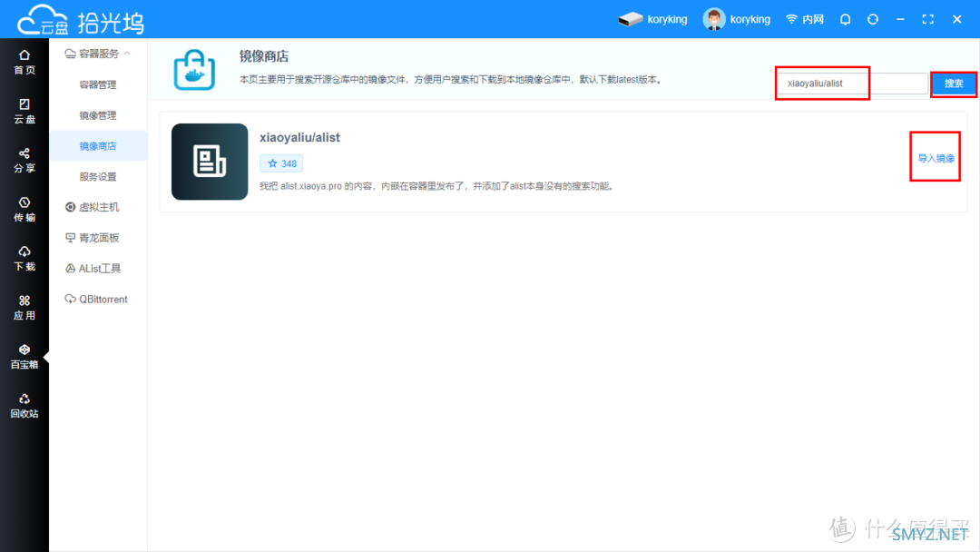Open the 应用 apps section
Viewport: 980px width, 552px height.
(x=24, y=308)
